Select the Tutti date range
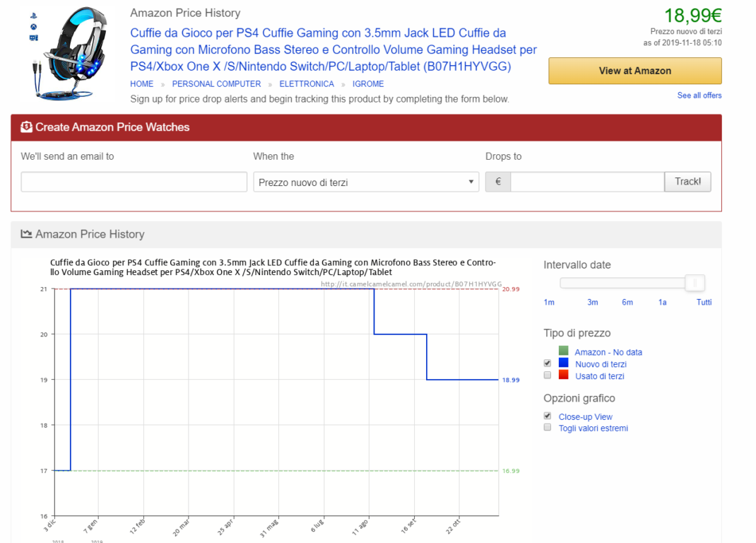Screen dimensions: 756x543 pyautogui.click(x=704, y=302)
